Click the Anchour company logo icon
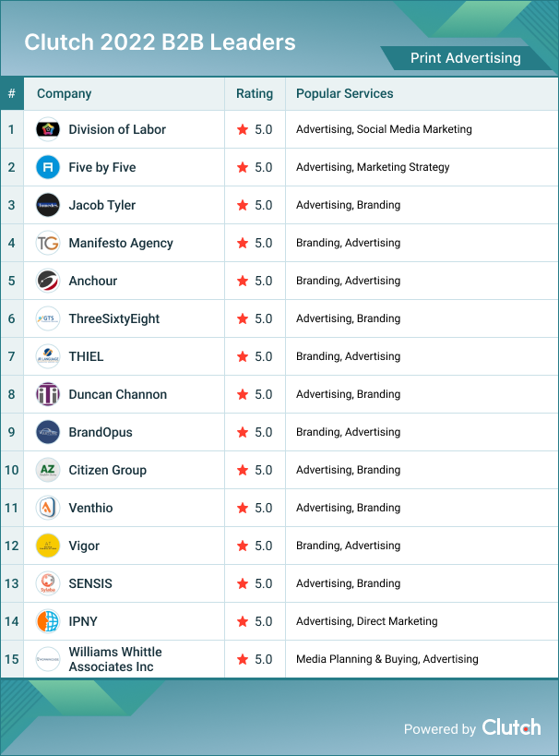Screen dimensions: 559x756 pos(48,281)
